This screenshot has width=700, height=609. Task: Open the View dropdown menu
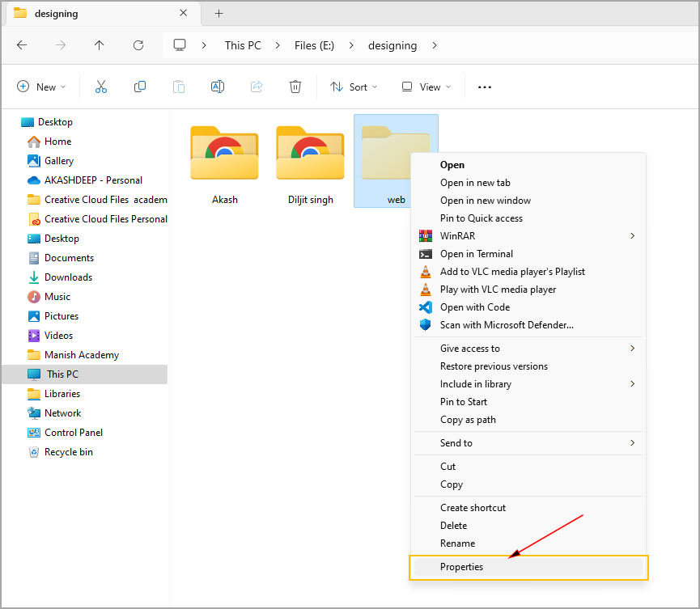pos(426,87)
